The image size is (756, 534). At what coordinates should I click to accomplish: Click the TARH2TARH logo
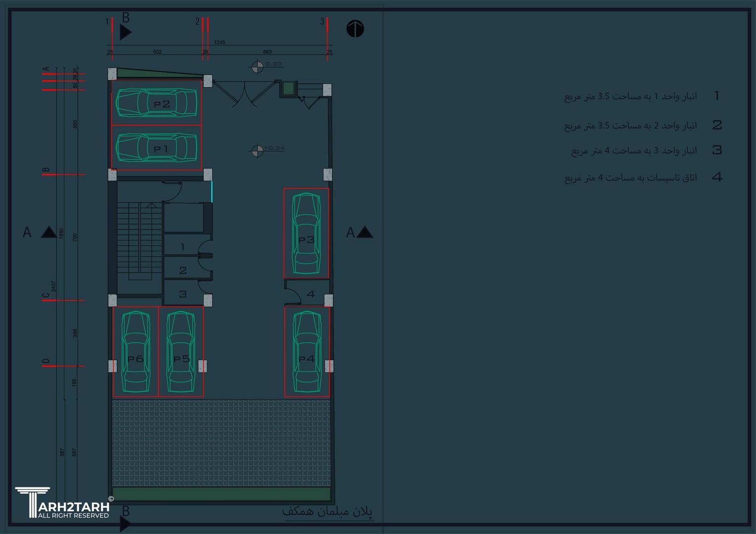[62, 503]
